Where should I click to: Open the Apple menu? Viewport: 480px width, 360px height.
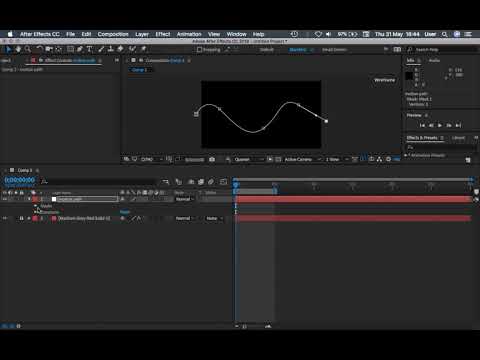click(x=10, y=34)
